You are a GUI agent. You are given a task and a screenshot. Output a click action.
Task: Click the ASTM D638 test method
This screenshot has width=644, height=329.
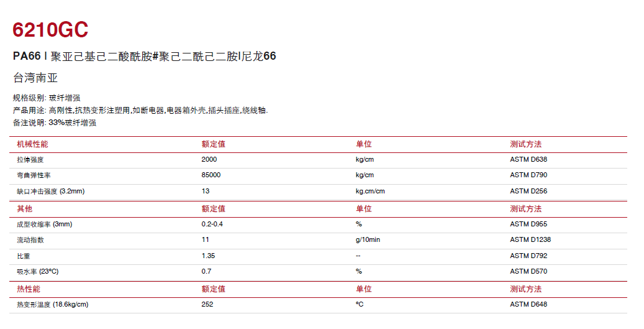pyautogui.click(x=528, y=160)
